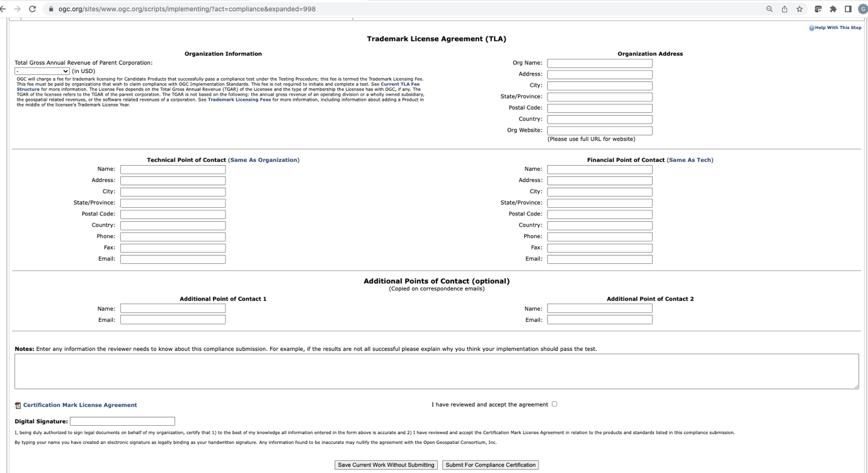The height and width of the screenshot is (473, 868).
Task: Click Technical Point of Contact Name field
Action: tap(173, 169)
